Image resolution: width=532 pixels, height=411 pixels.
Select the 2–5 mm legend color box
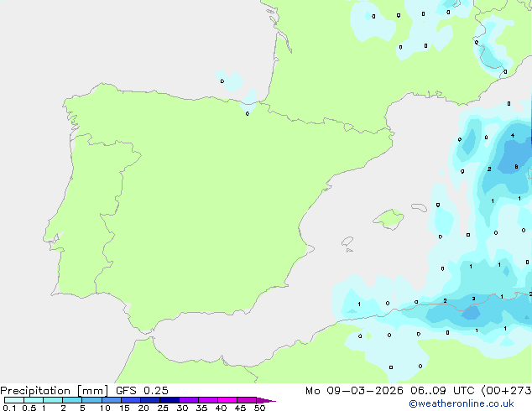point(72,400)
